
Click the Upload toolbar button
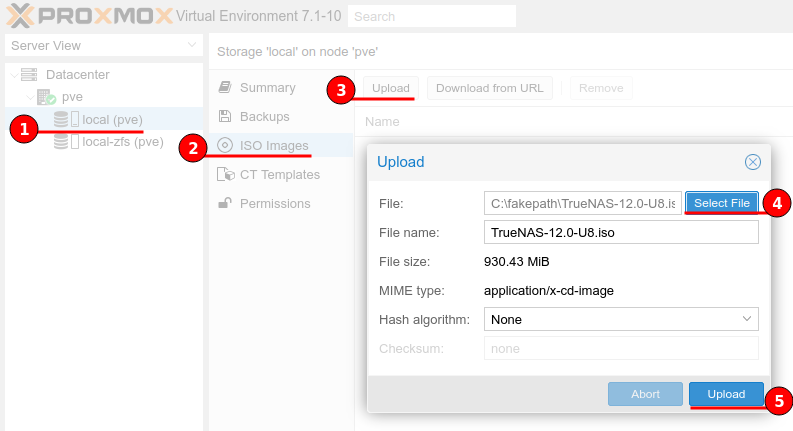[x=390, y=88]
